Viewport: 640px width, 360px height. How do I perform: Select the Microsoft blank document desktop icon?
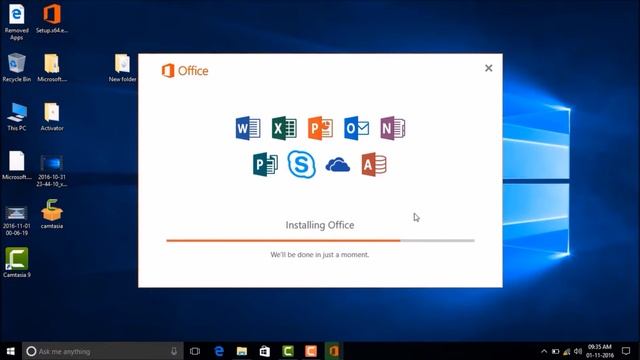pyautogui.click(x=17, y=165)
